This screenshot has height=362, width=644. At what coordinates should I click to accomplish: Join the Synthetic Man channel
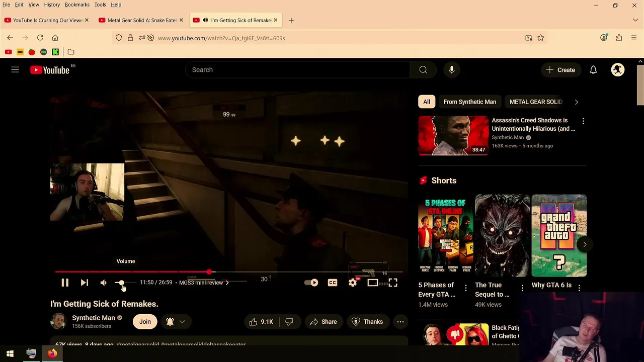(x=145, y=322)
